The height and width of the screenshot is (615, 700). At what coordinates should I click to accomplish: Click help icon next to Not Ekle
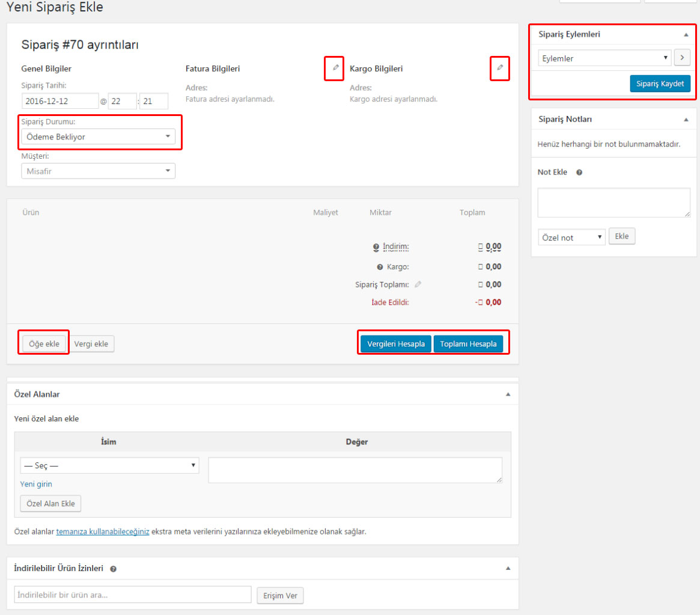[579, 173]
